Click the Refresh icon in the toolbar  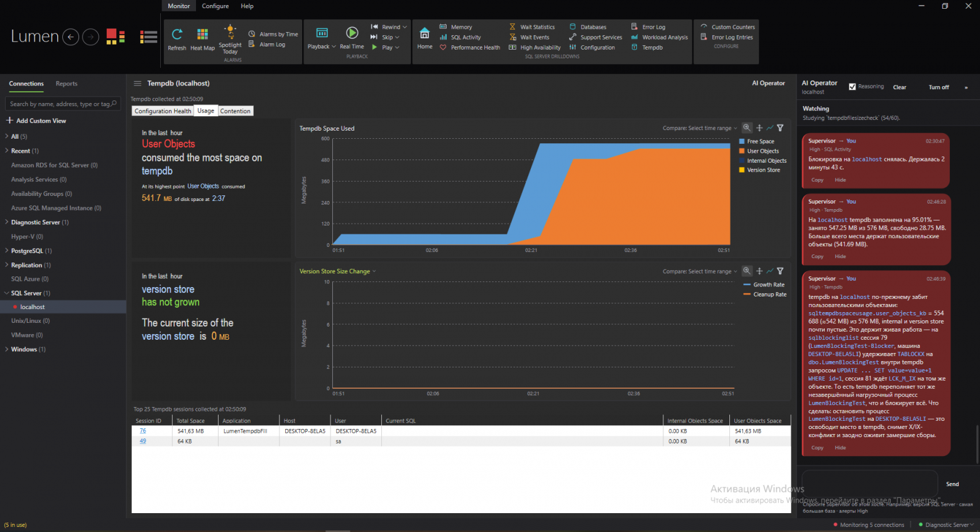[177, 38]
